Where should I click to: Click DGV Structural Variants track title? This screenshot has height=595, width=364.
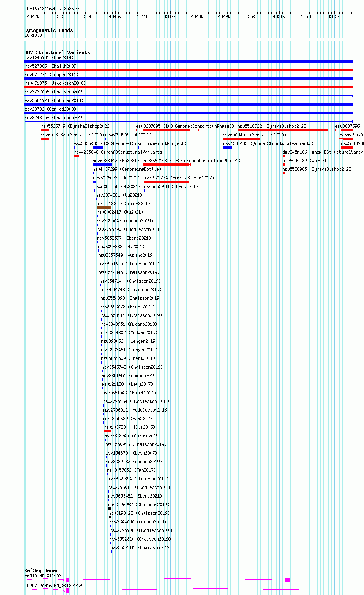click(x=57, y=52)
